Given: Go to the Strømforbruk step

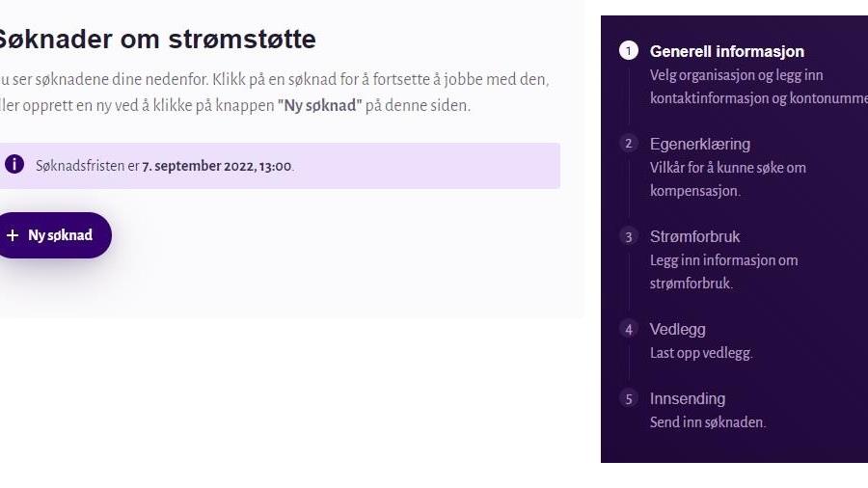Looking at the screenshot, I should [694, 237].
